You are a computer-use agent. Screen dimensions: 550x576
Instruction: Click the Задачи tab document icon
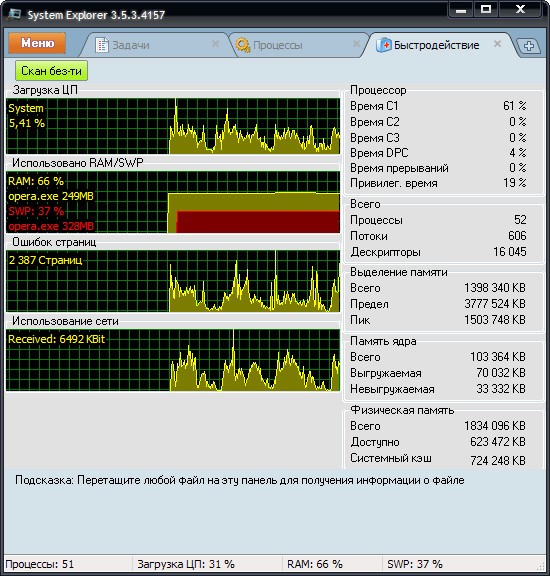[x=102, y=45]
